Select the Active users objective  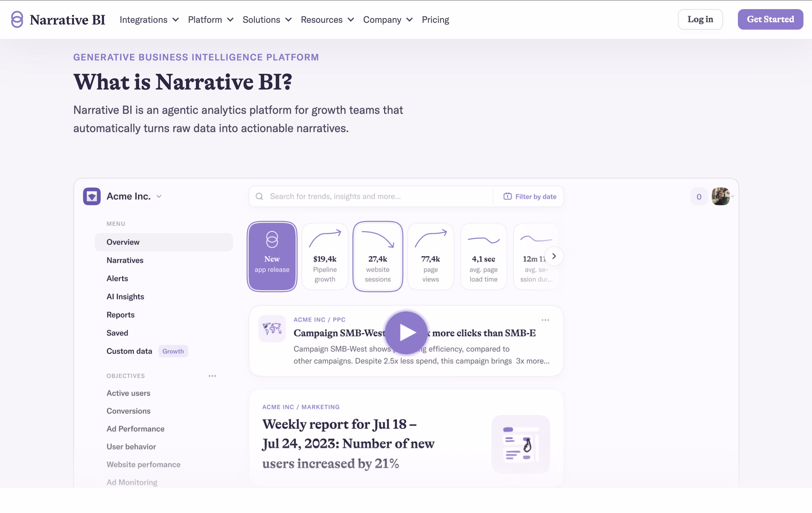pos(128,393)
